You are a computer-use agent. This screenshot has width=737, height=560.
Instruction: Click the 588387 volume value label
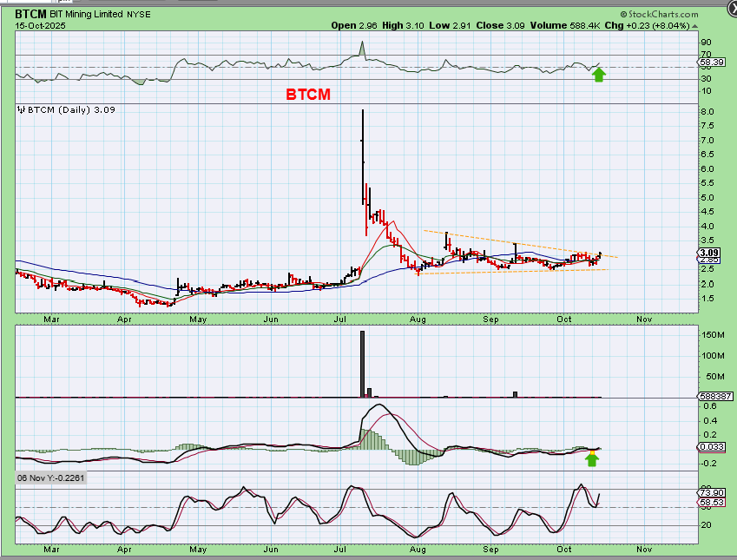716,397
